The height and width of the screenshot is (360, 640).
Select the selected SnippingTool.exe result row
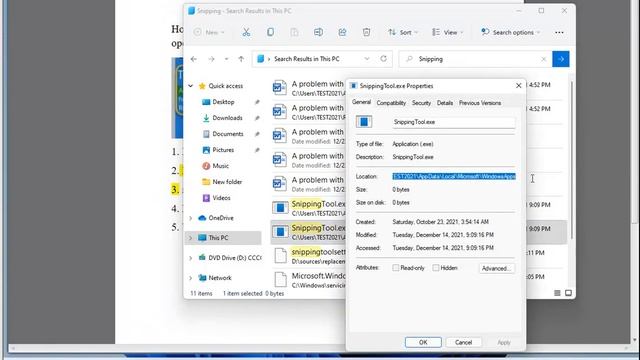pos(419,232)
